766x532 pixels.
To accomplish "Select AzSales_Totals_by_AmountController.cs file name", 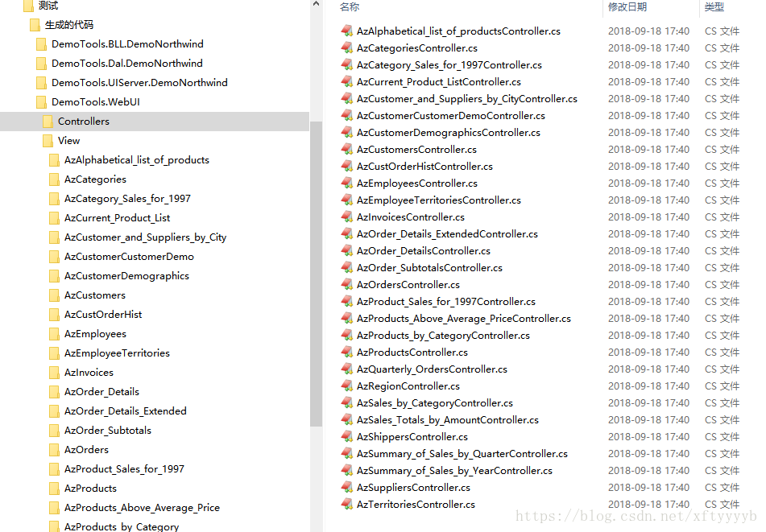I will (x=448, y=420).
